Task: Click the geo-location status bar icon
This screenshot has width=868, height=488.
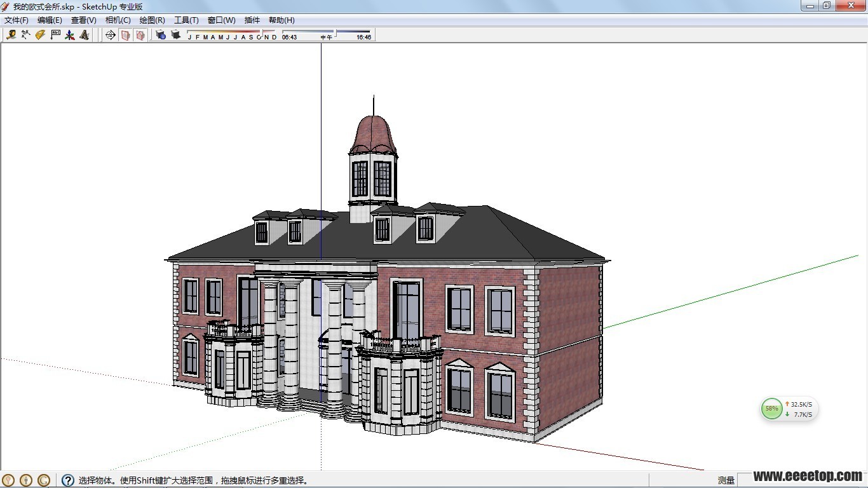Action: pos(8,480)
